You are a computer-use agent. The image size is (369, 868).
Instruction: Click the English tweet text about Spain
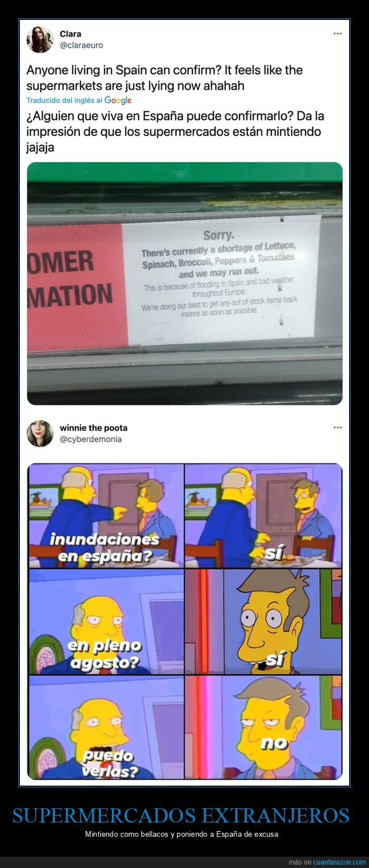(165, 78)
